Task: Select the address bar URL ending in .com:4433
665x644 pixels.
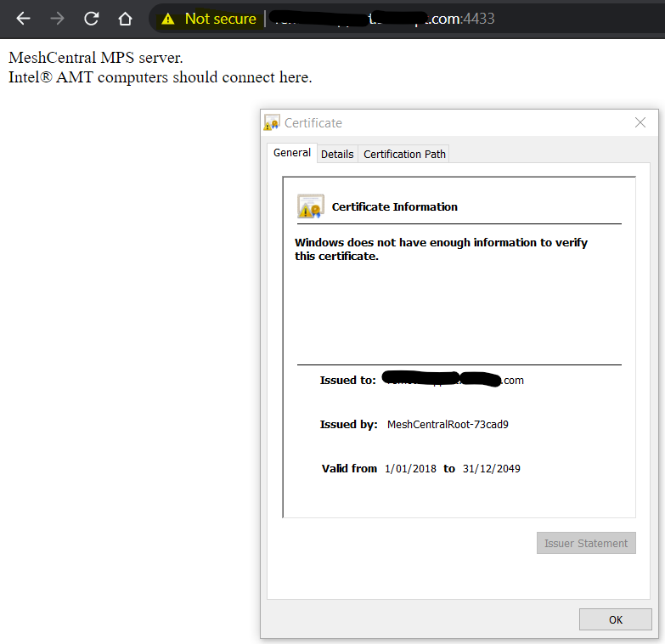Action: pos(381,19)
